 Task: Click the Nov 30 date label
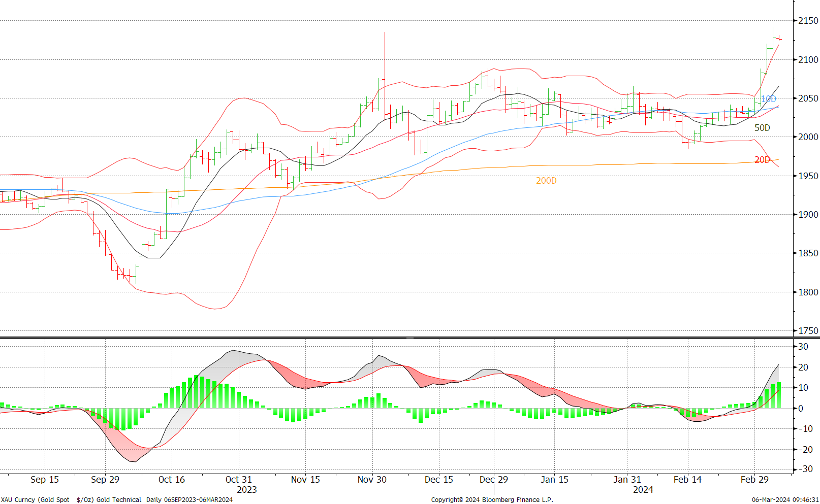coord(372,480)
